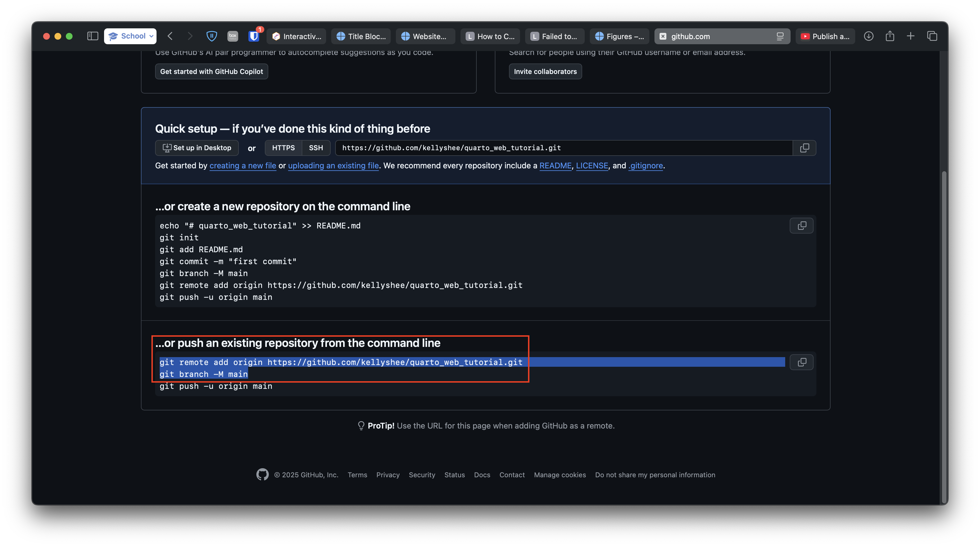Select the HTTPS protocol option

pos(284,148)
